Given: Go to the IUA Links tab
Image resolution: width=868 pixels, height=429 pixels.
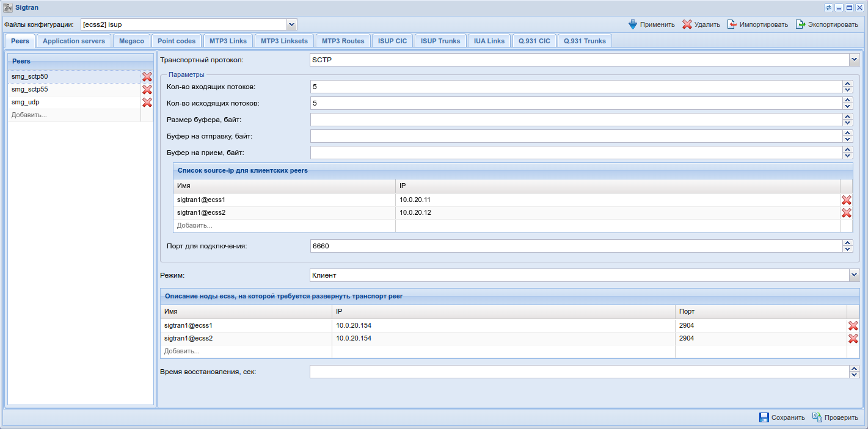Looking at the screenshot, I should point(490,41).
